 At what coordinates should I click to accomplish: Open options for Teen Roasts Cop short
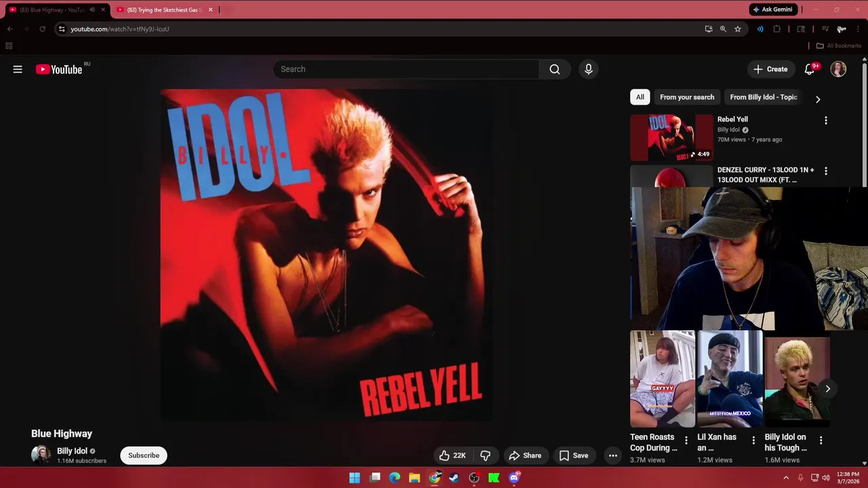[x=686, y=441]
